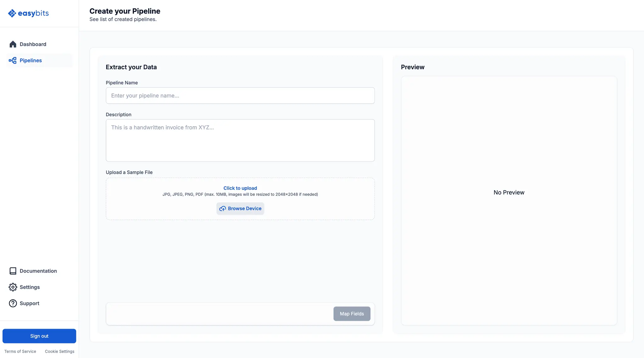Click the Documentation book icon
The image size is (644, 358).
point(13,271)
